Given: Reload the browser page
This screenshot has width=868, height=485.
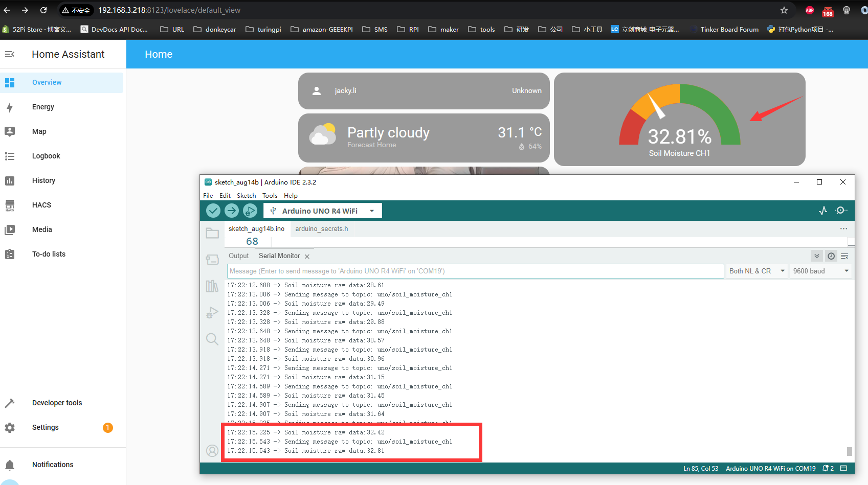Looking at the screenshot, I should [43, 10].
